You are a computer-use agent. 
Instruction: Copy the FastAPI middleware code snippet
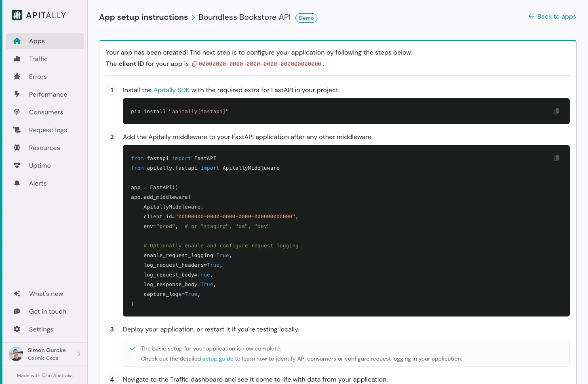coord(556,158)
